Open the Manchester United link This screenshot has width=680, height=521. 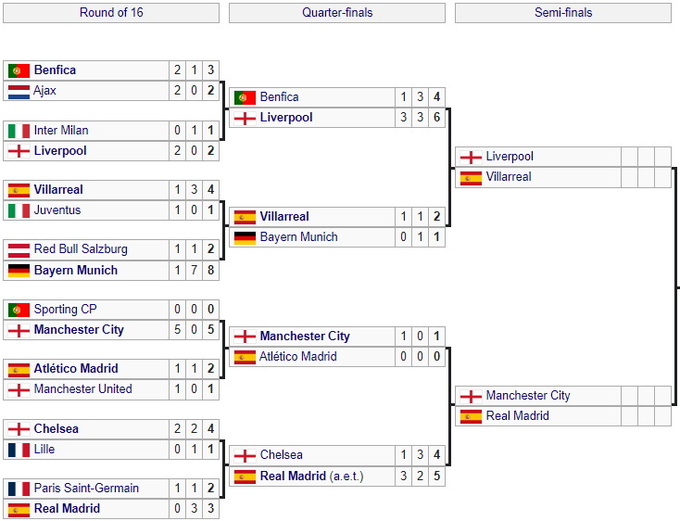click(83, 389)
